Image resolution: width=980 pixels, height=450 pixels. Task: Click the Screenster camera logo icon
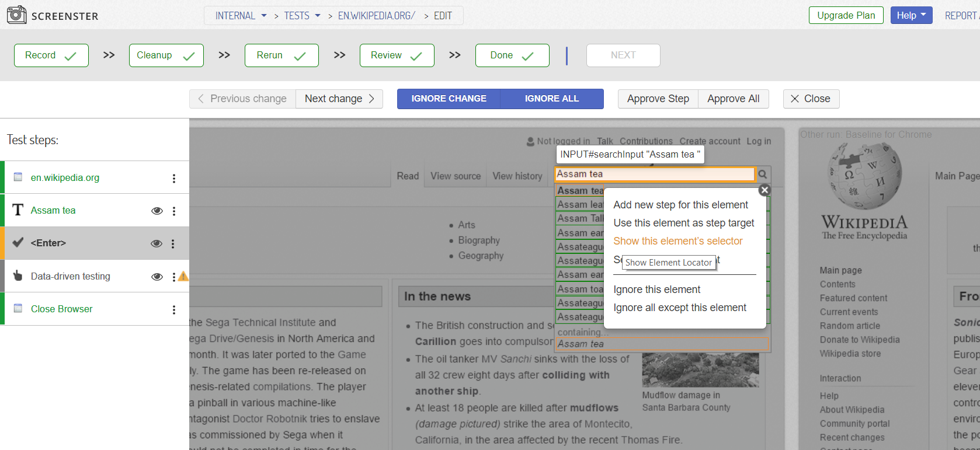(x=16, y=15)
